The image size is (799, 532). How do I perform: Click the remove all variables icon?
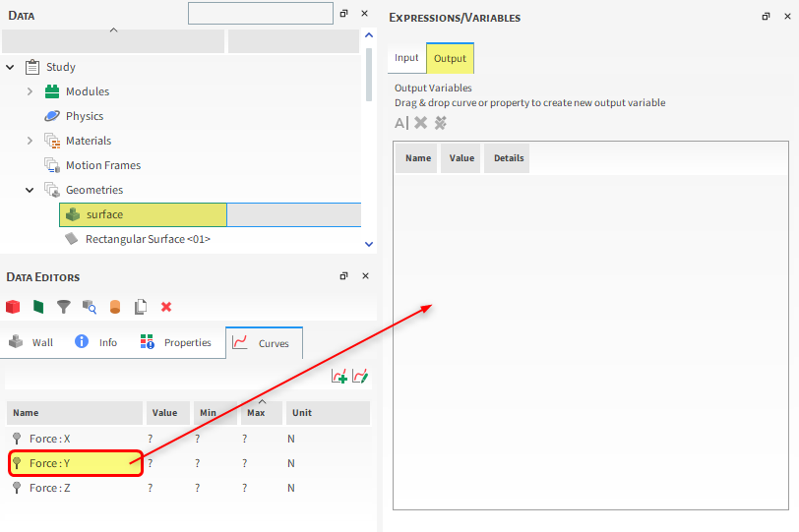pos(441,123)
